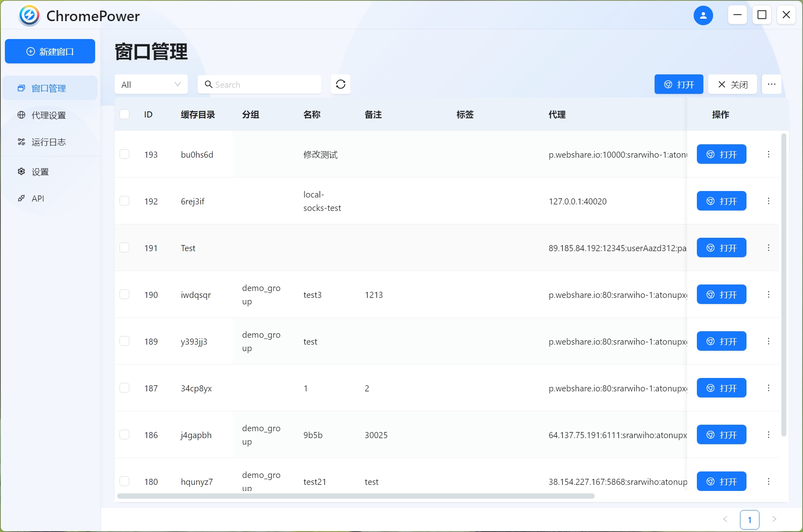Open row 186 three-dot actions menu

(x=768, y=434)
